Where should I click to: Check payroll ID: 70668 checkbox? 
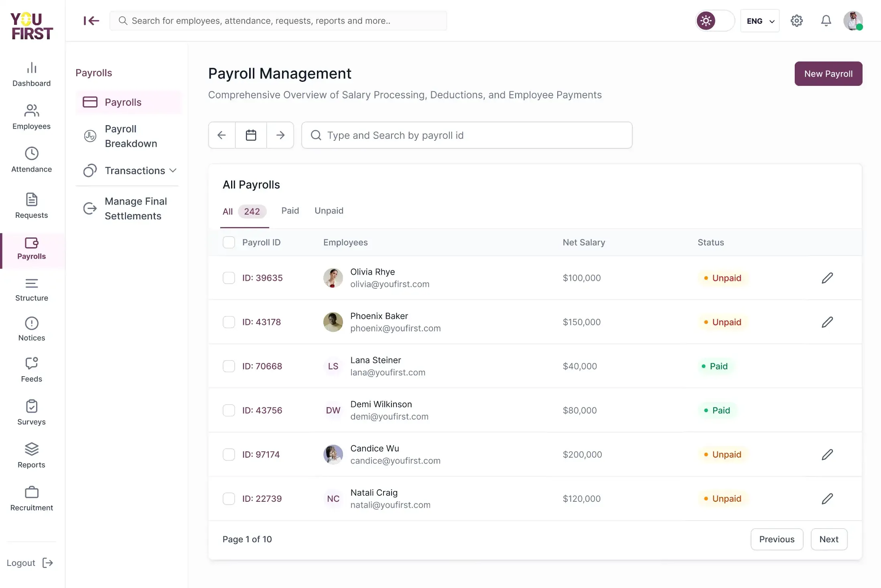click(229, 366)
